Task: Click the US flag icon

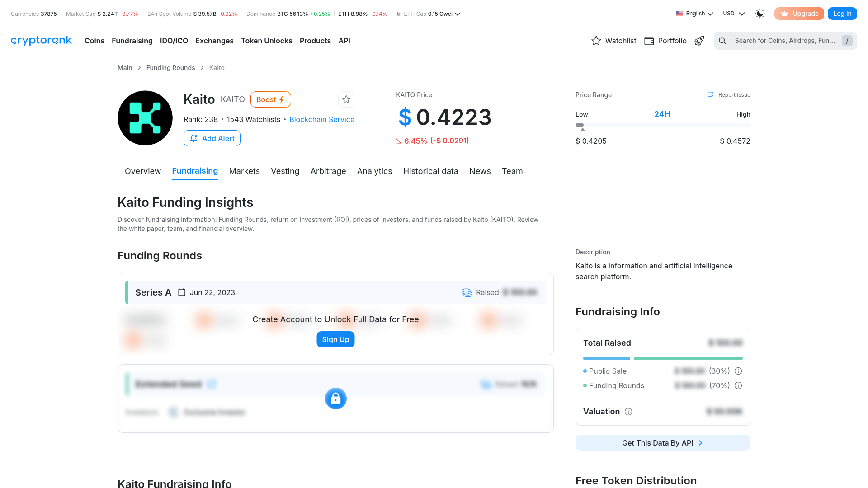Action: pyautogui.click(x=679, y=14)
